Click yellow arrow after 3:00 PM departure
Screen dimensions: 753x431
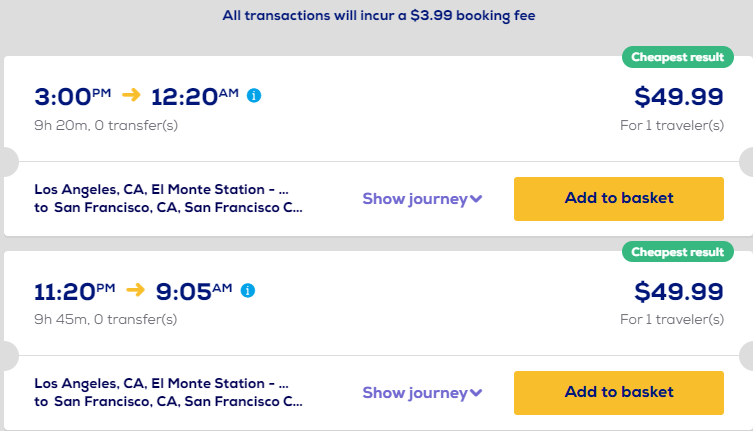132,96
